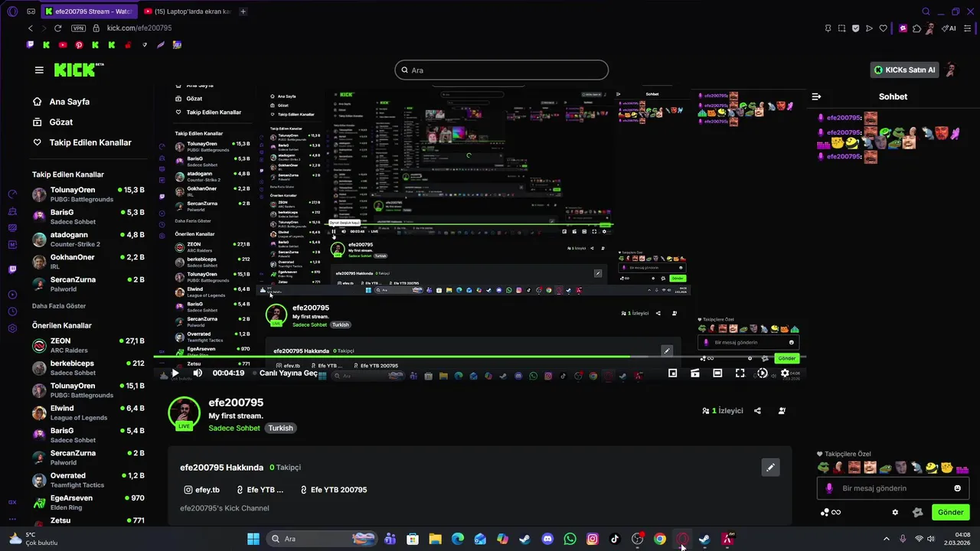Click the kick.com address bar

tap(139, 28)
